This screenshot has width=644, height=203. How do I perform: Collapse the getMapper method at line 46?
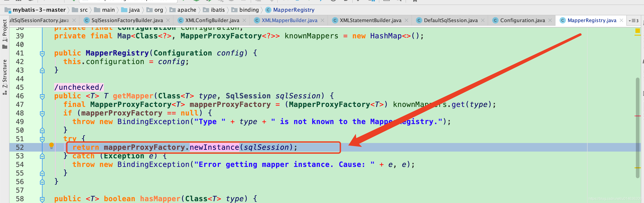[x=42, y=96]
